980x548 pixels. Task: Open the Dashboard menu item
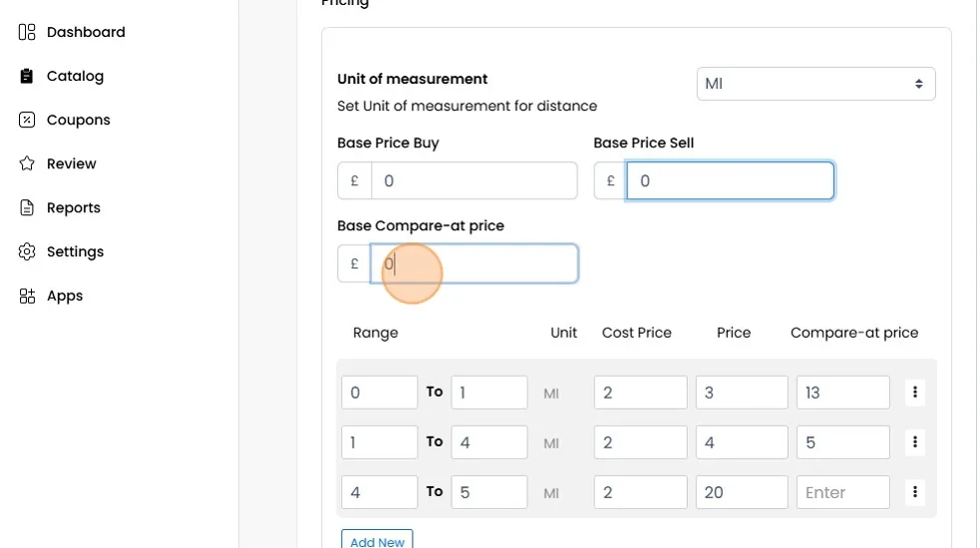[86, 32]
